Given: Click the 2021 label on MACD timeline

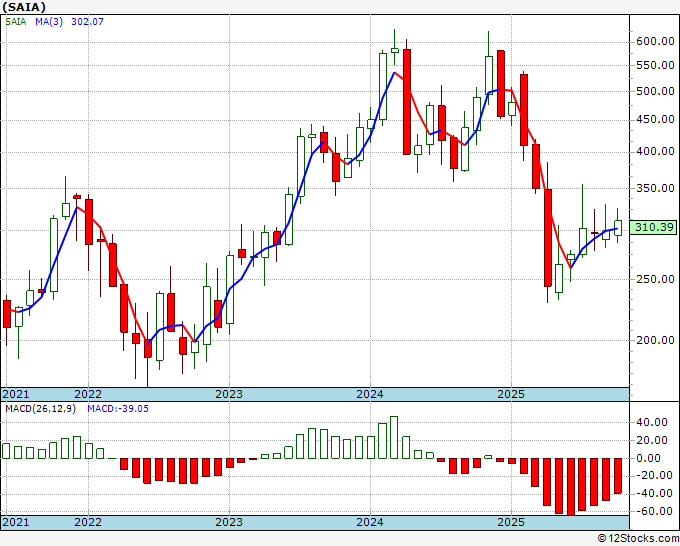Looking at the screenshot, I should (16, 522).
